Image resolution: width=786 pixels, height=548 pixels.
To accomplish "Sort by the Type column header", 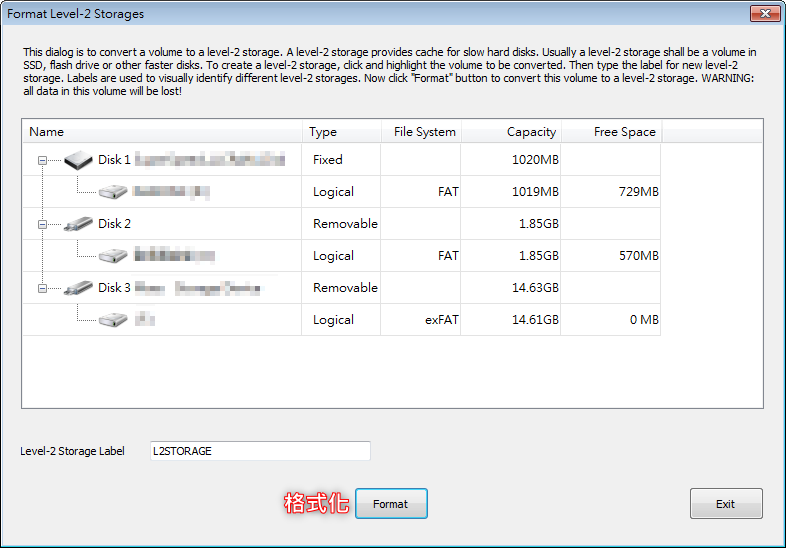I will 341,132.
